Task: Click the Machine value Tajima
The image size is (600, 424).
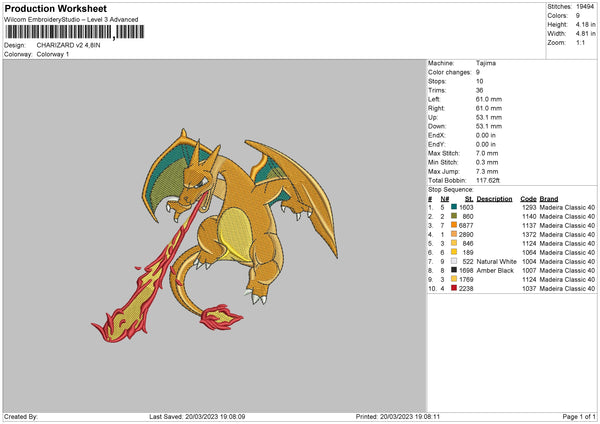Action: coord(486,63)
